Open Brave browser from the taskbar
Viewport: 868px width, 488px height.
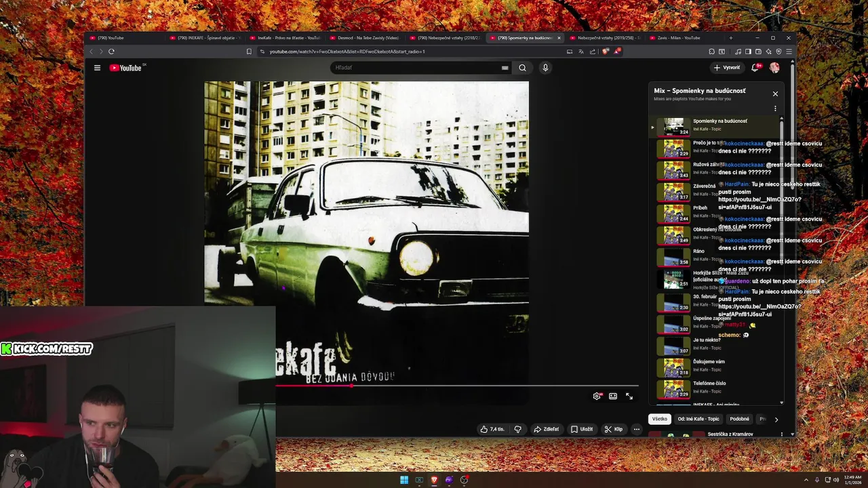click(x=435, y=480)
